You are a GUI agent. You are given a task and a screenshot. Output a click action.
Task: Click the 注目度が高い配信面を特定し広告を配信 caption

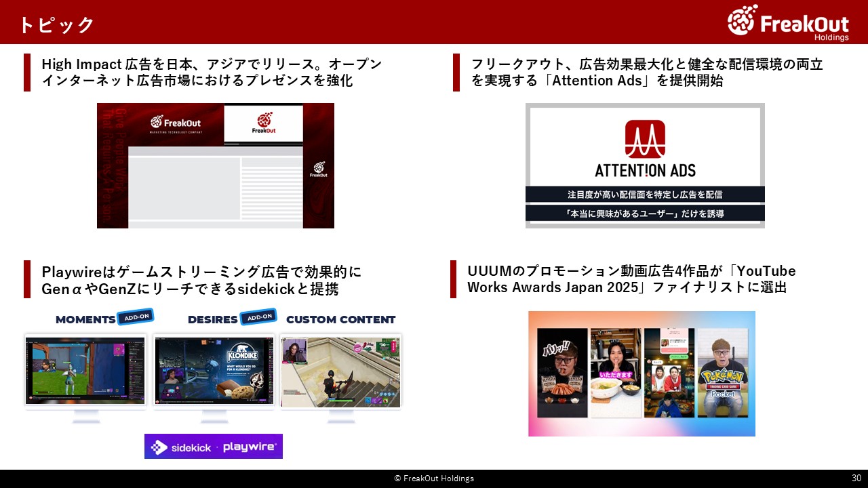(645, 195)
